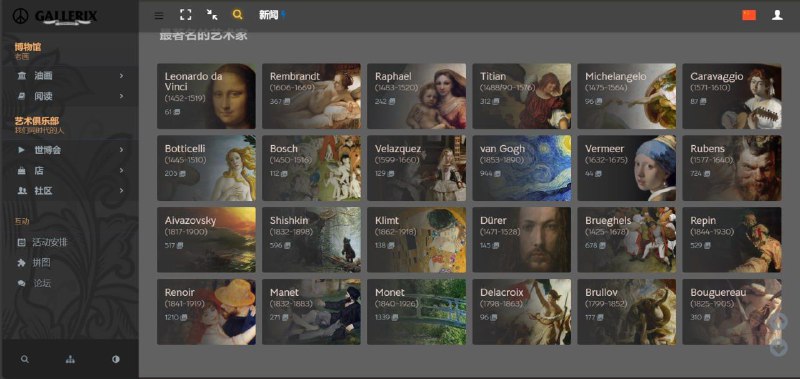Open the 活动安排 events schedule link
Viewport: 800px width, 379px height.
51,242
